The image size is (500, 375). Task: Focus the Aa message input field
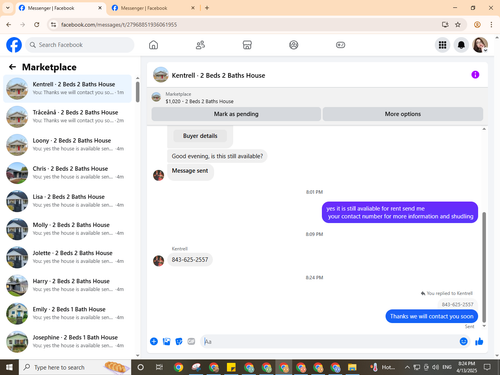coord(330,341)
